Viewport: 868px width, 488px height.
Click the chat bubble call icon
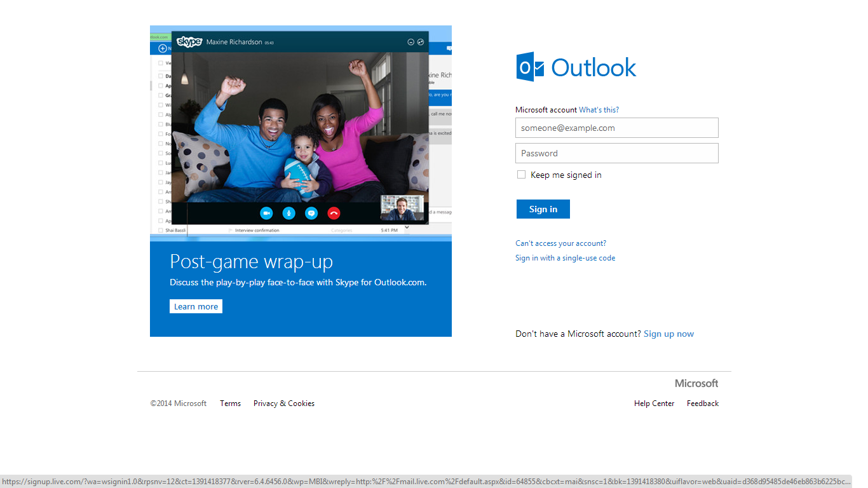tap(311, 213)
